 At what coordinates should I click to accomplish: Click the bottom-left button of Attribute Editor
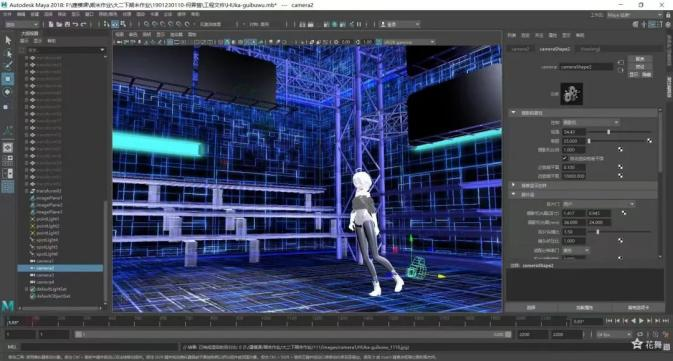[x=531, y=307]
